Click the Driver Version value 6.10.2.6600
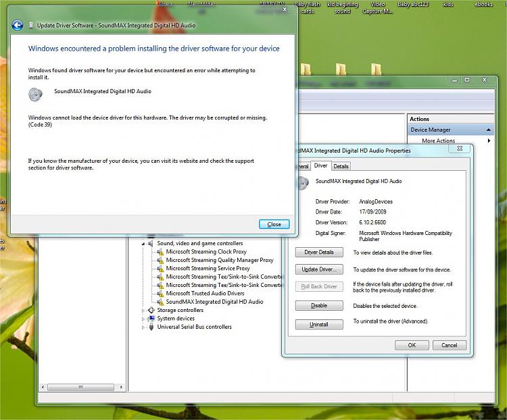The width and height of the screenshot is (507, 420). point(372,223)
